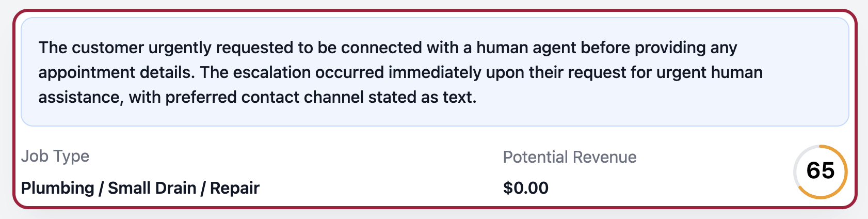
Task: Click the 65 score circle indicator
Action: point(820,171)
